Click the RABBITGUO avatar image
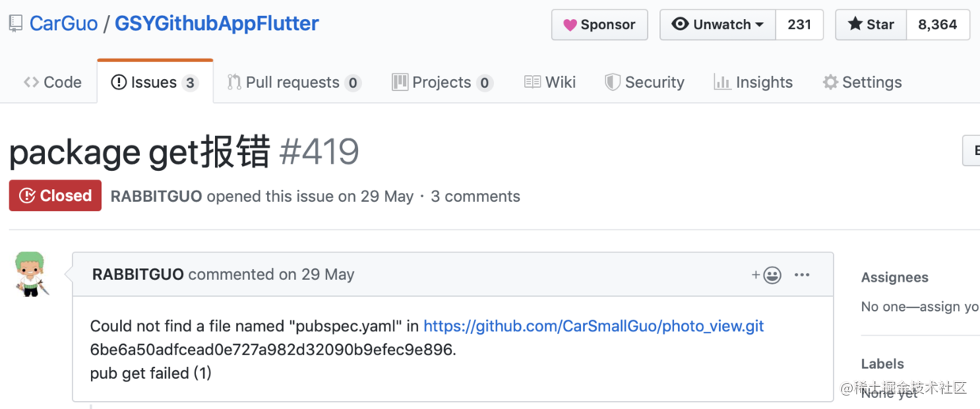Image resolution: width=980 pixels, height=409 pixels. click(31, 274)
